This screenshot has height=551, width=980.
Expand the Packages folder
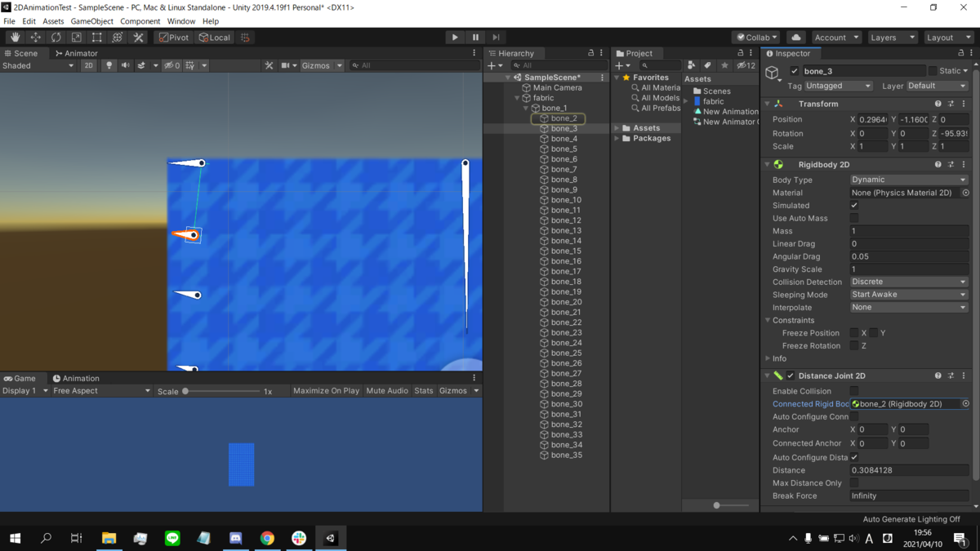617,139
